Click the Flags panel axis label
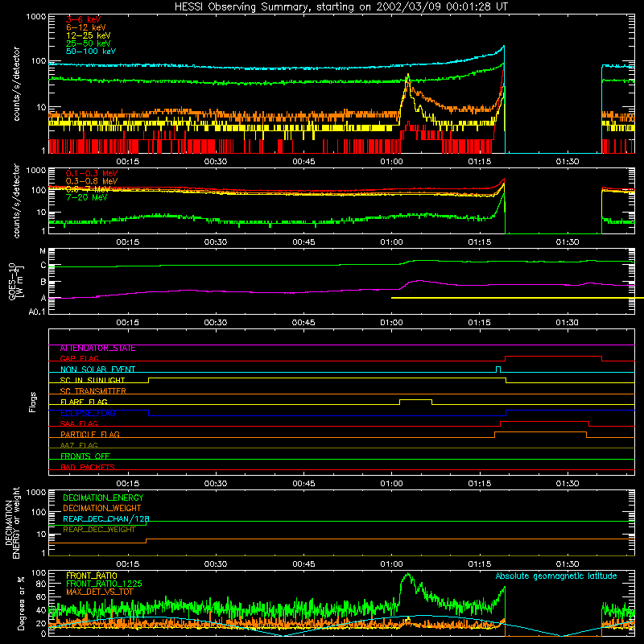The width and height of the screenshot is (644, 644). click(x=32, y=402)
